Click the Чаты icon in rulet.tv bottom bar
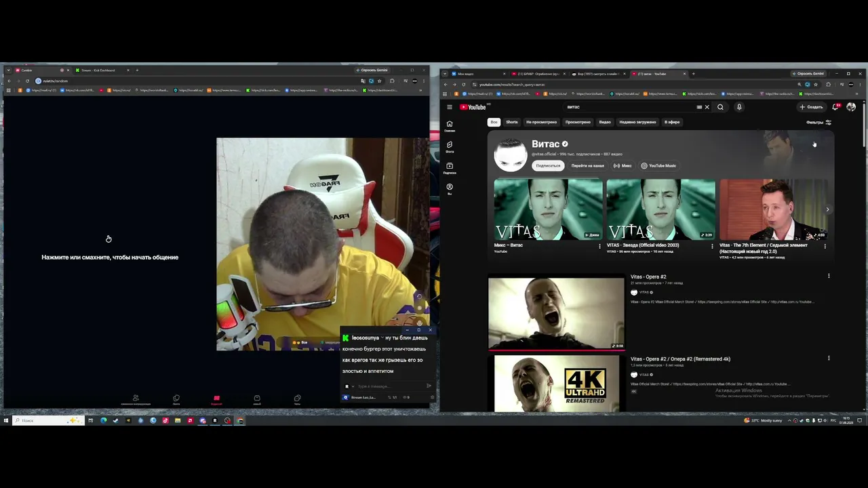The image size is (868, 488). click(x=297, y=399)
